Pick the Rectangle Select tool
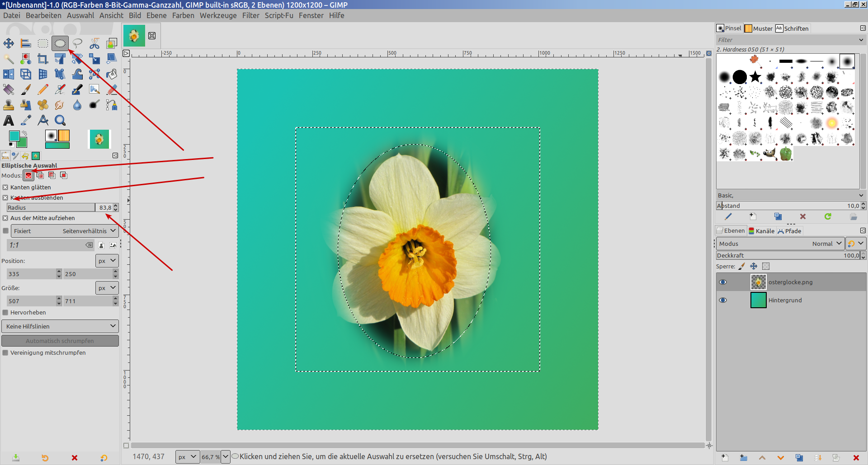The width and height of the screenshot is (868, 465). coord(43,43)
